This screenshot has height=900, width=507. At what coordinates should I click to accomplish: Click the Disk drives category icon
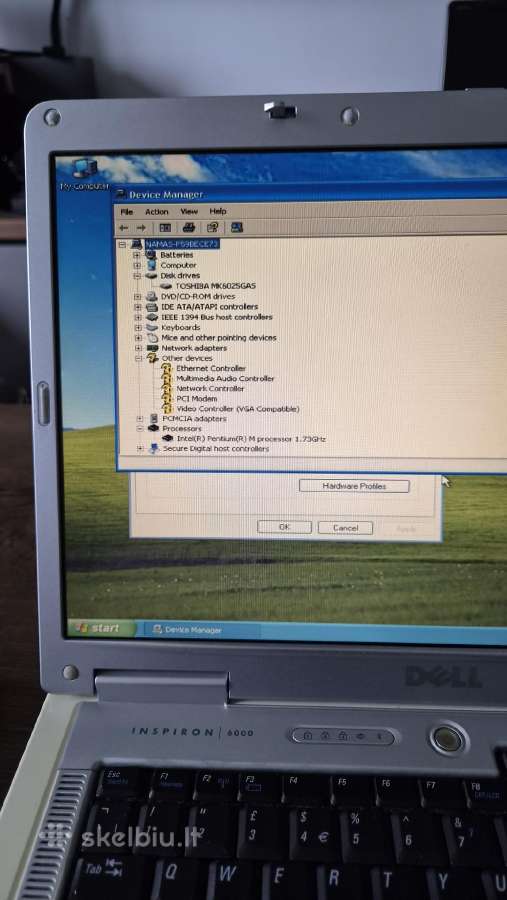point(152,276)
